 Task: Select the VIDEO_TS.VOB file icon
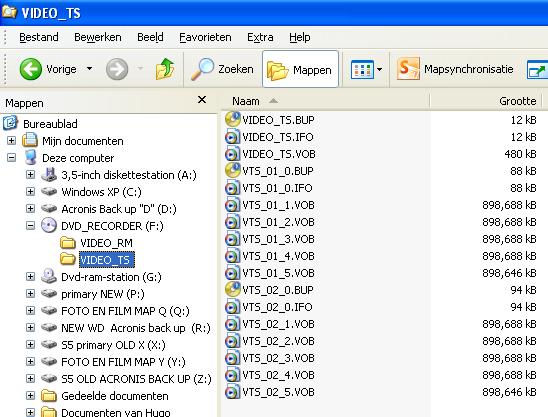click(233, 154)
